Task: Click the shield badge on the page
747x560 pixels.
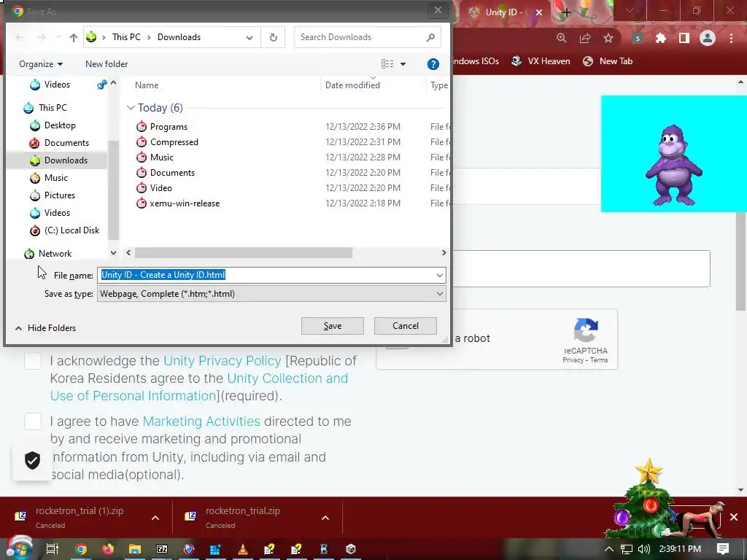Action: pos(32,461)
